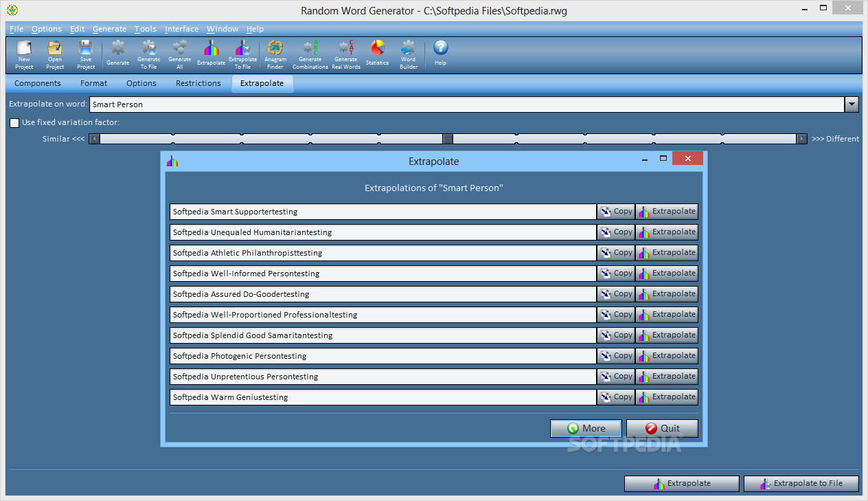Image resolution: width=868 pixels, height=501 pixels.
Task: Expand the Extrapolate on word dropdown
Action: [x=852, y=104]
